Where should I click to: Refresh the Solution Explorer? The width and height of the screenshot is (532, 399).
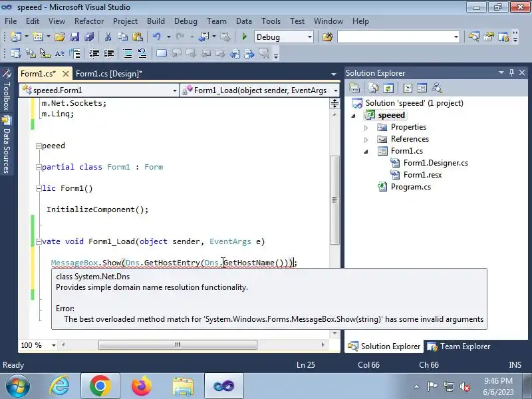pos(388,88)
